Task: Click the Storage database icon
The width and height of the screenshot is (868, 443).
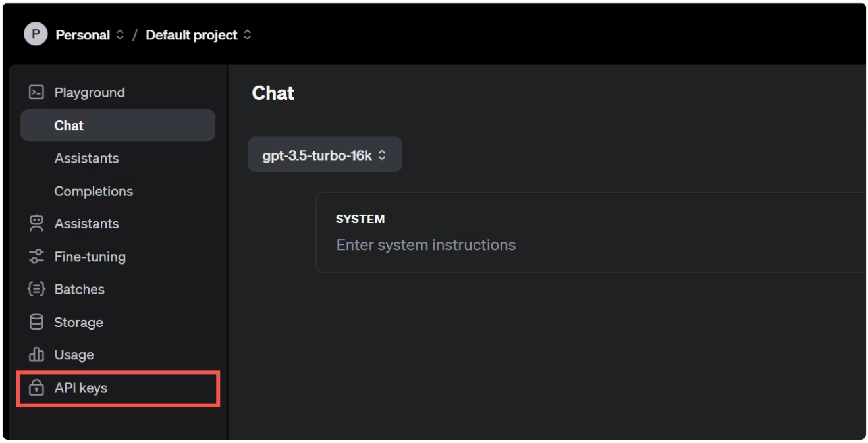Action: click(x=37, y=322)
